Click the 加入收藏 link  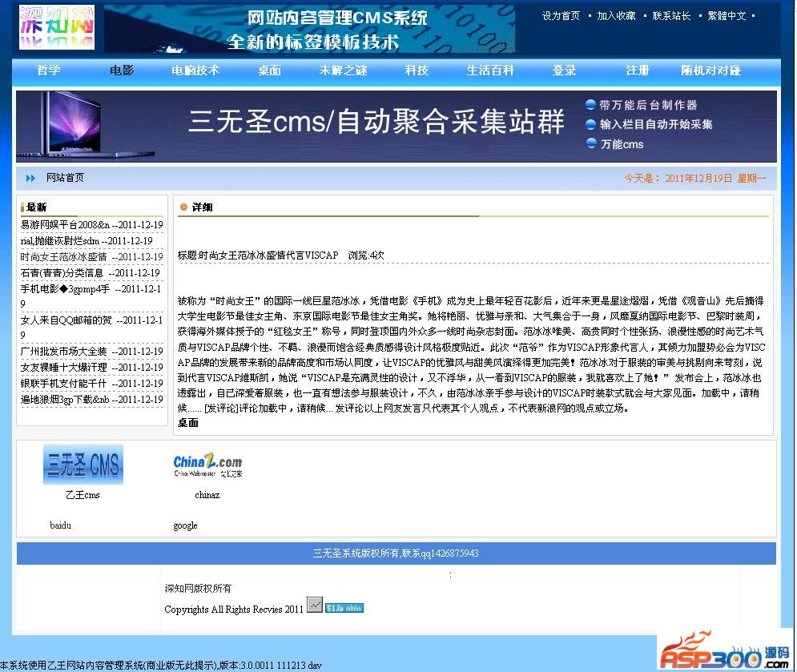(x=616, y=16)
